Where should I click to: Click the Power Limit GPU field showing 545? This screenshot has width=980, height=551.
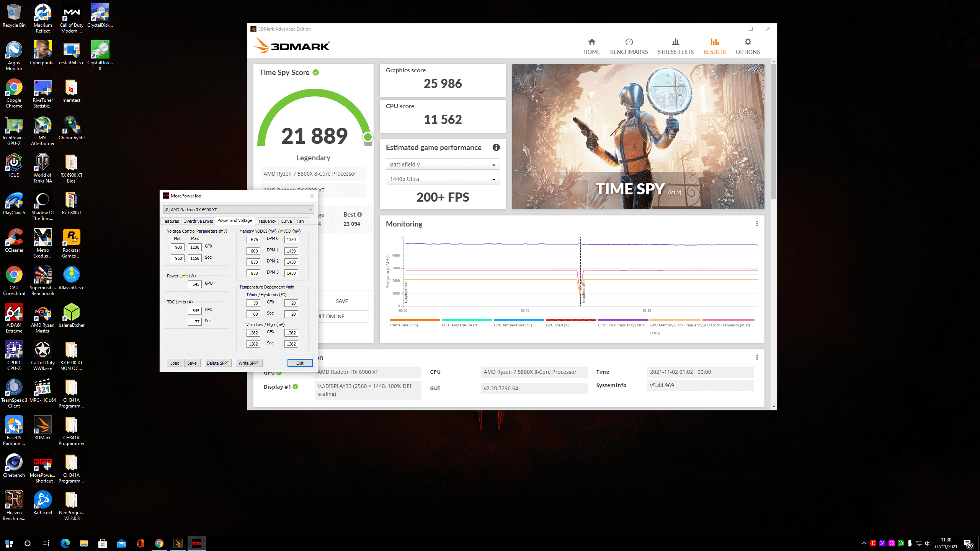(x=194, y=284)
